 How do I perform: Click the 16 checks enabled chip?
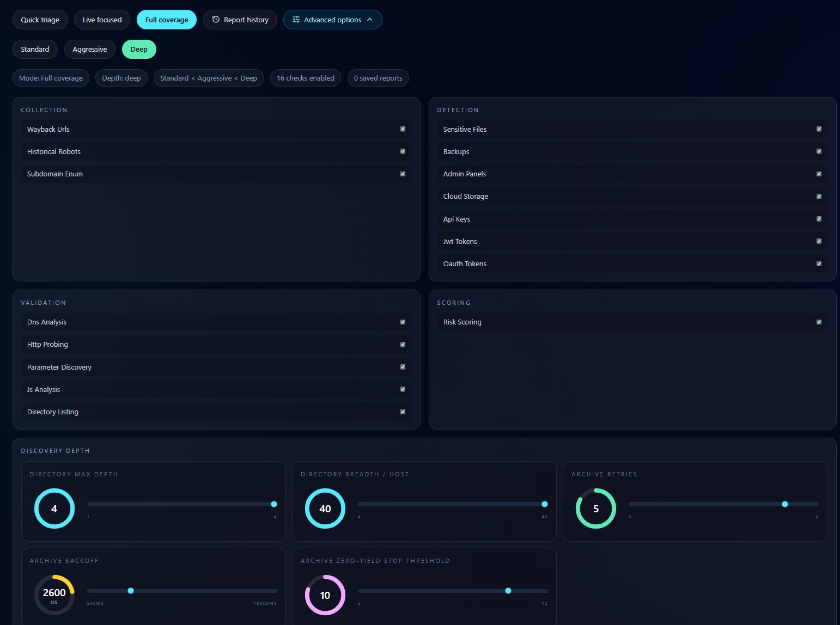point(305,78)
